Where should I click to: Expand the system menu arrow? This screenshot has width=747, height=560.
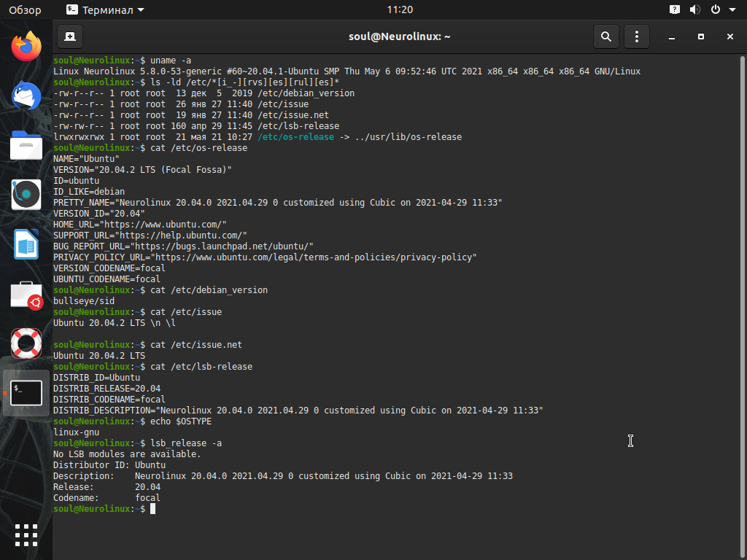[x=732, y=9]
